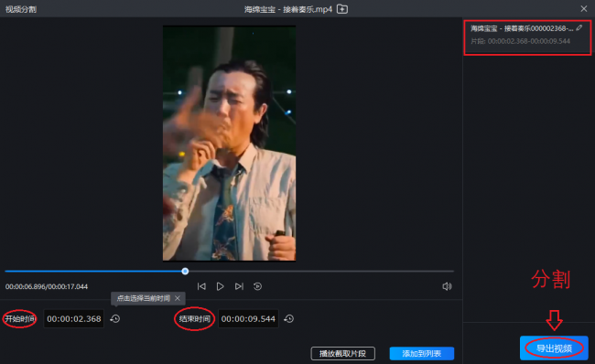Viewport: 595px width, 364px height.
Task: Set start time to the current time icon
Action: pos(115,319)
